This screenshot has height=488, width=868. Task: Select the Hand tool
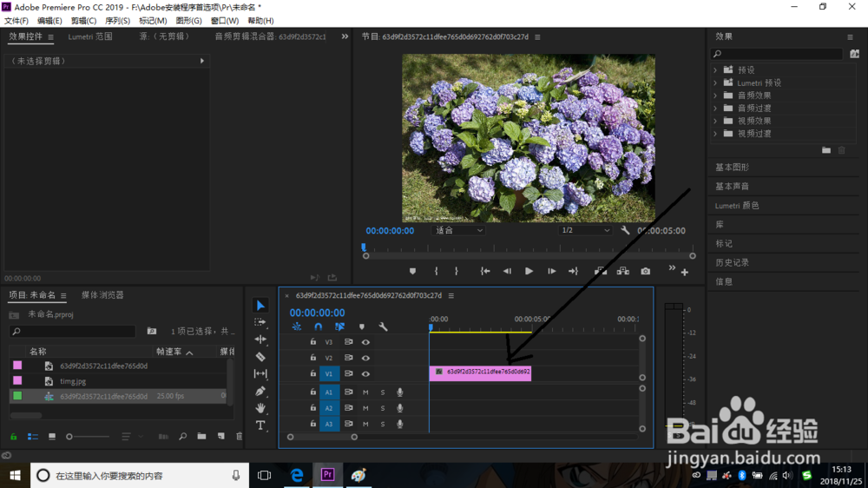pyautogui.click(x=260, y=408)
